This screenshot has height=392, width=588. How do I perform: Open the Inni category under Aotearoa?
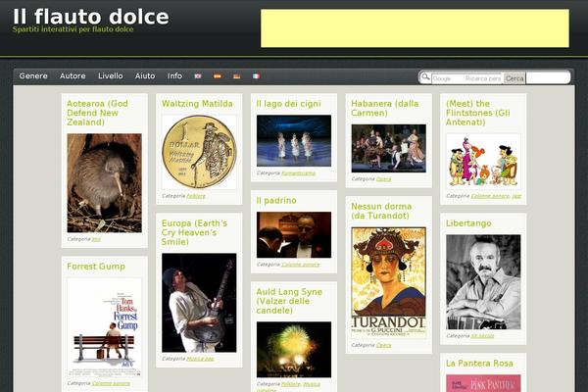[96, 239]
